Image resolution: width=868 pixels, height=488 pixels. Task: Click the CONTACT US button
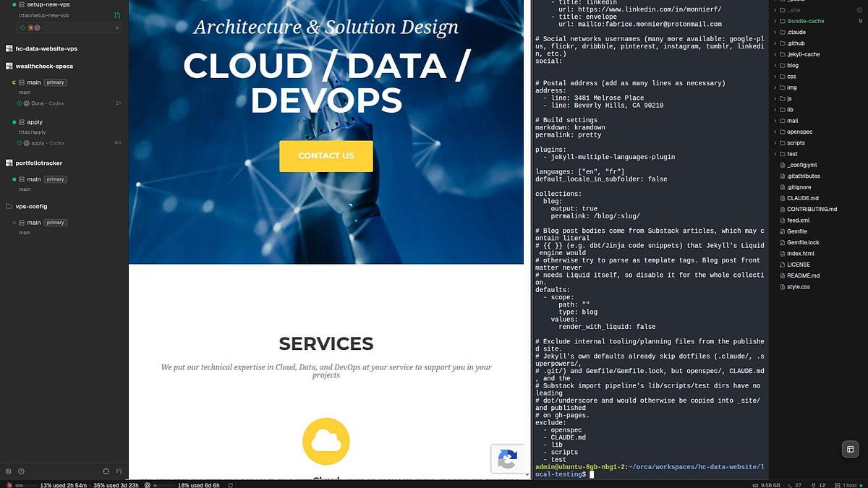326,156
